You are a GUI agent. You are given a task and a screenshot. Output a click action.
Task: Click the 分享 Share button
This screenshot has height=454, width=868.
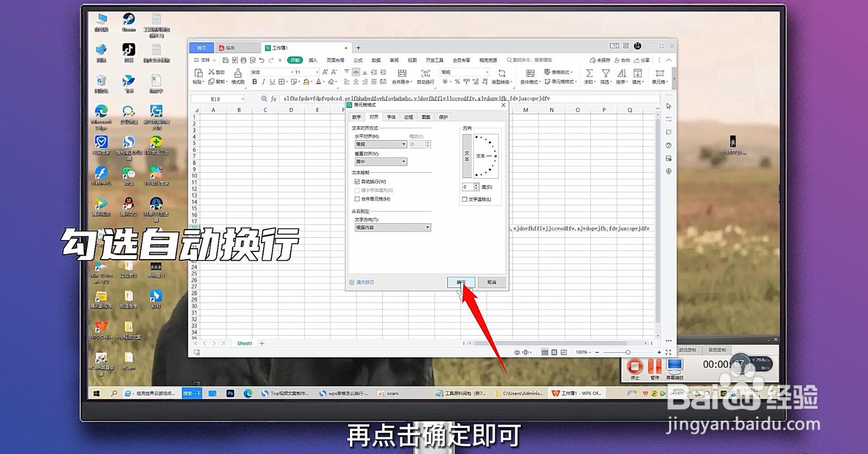pos(642,60)
